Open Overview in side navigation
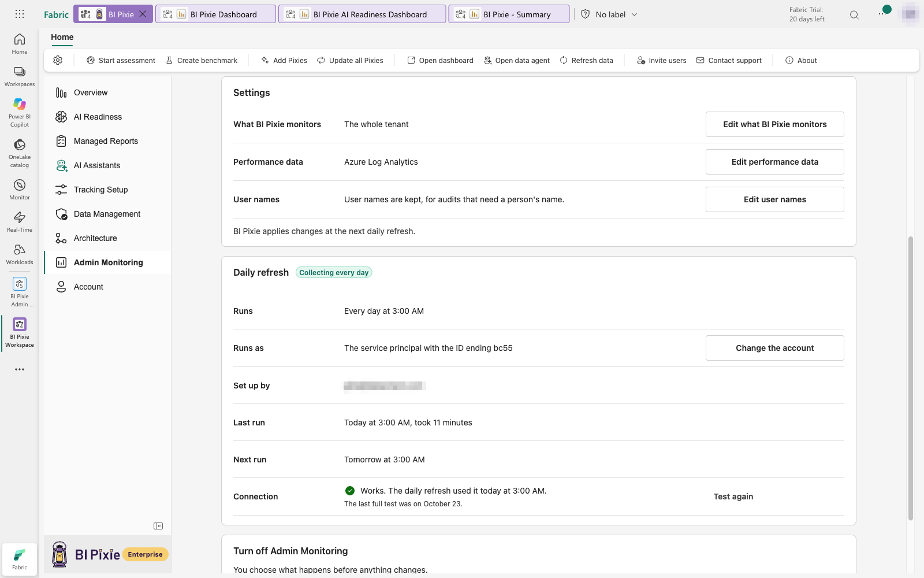The image size is (924, 578). tap(107, 92)
